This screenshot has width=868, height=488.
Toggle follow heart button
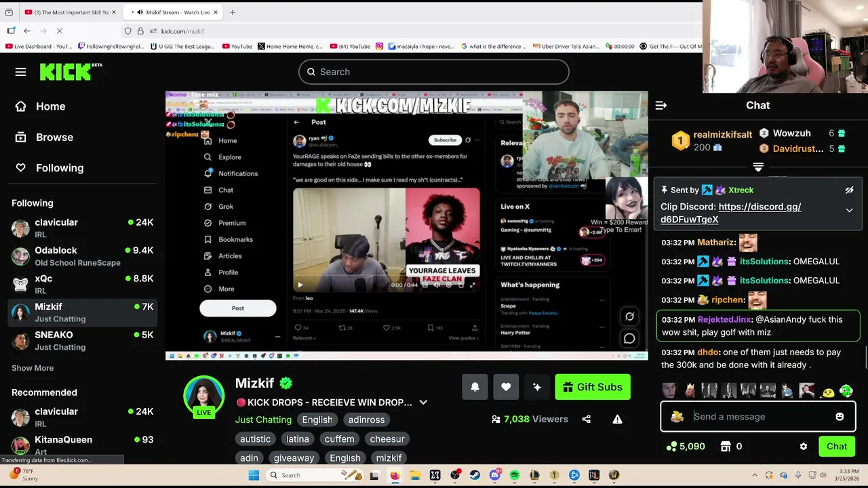click(506, 387)
